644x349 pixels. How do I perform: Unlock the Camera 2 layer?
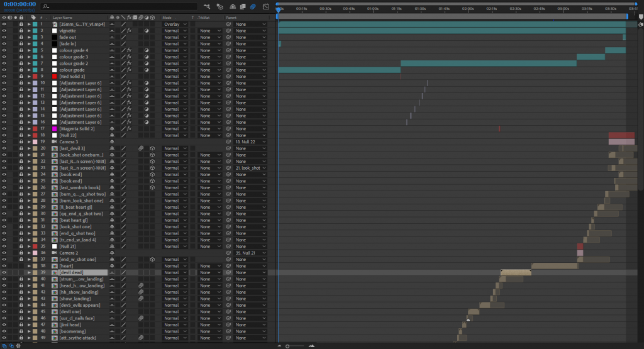[x=21, y=253]
